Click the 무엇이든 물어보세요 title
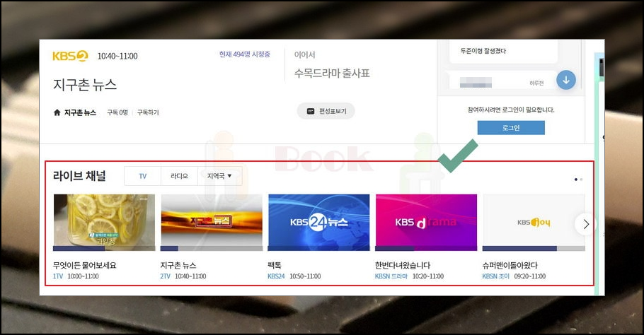 click(x=85, y=265)
